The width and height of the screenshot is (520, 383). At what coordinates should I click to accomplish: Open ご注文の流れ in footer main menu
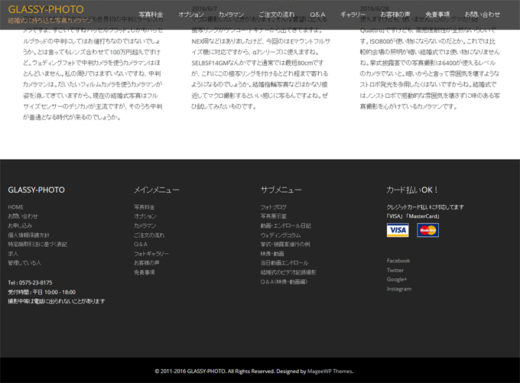tap(149, 235)
